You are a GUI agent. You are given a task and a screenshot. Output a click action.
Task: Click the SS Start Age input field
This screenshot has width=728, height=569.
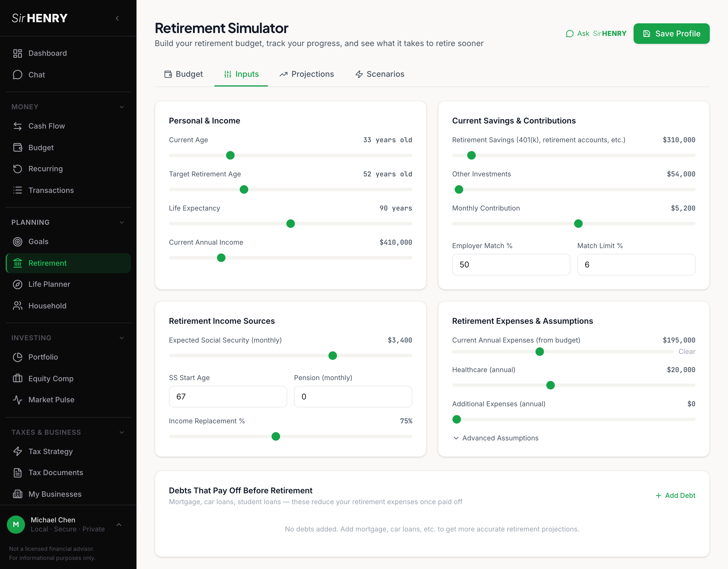[x=228, y=397]
